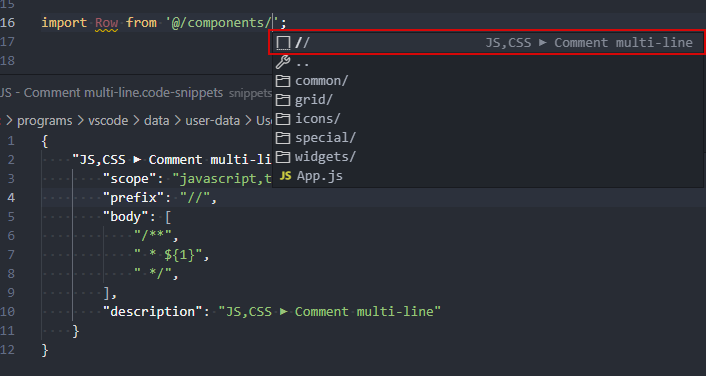Click the " */" string on line 8

tap(153, 274)
